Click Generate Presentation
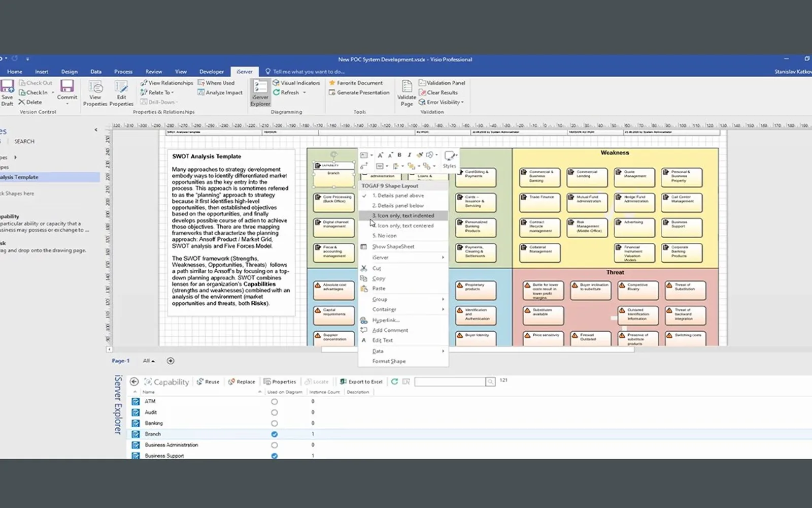812x508 pixels. click(359, 92)
